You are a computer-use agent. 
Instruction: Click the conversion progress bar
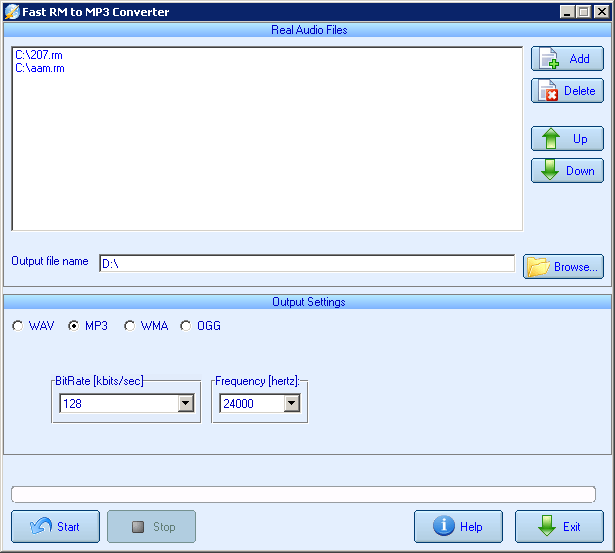click(303, 494)
